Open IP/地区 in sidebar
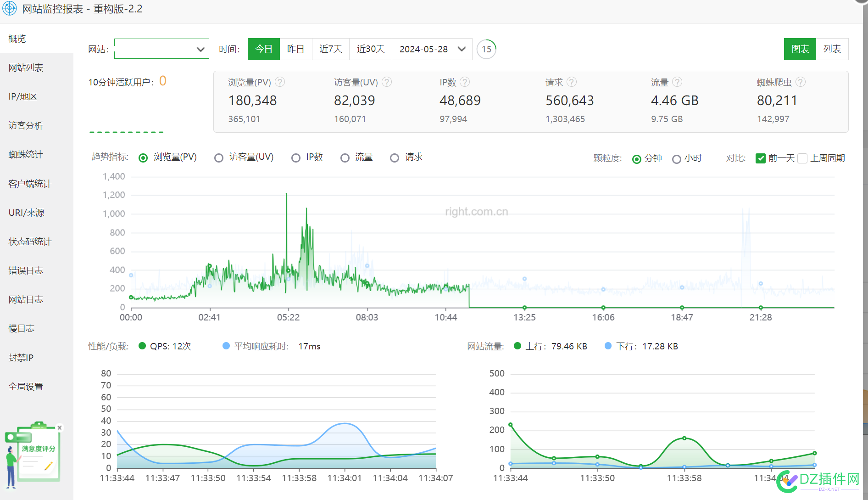Image resolution: width=868 pixels, height=500 pixels. pyautogui.click(x=37, y=96)
